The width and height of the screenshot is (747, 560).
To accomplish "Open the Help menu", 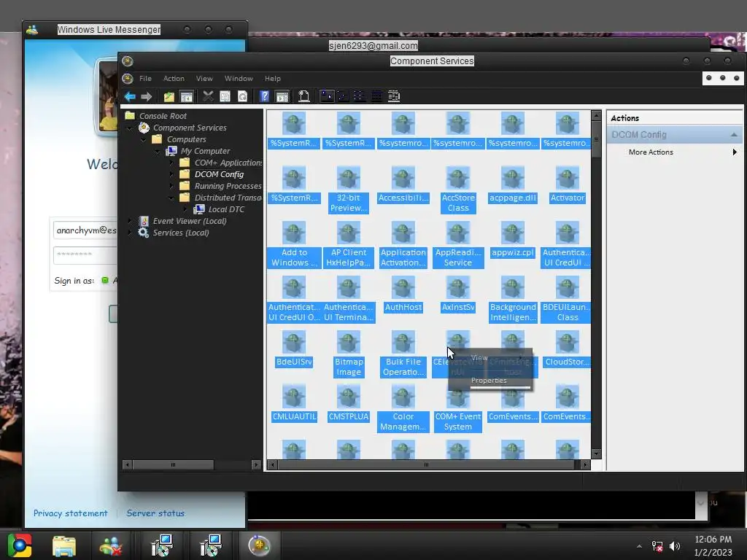I will tap(273, 79).
